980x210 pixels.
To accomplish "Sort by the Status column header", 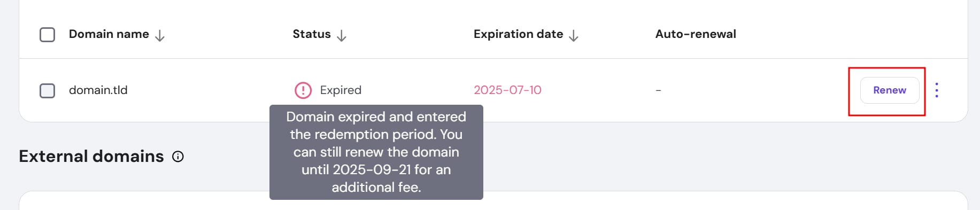I will tap(312, 34).
